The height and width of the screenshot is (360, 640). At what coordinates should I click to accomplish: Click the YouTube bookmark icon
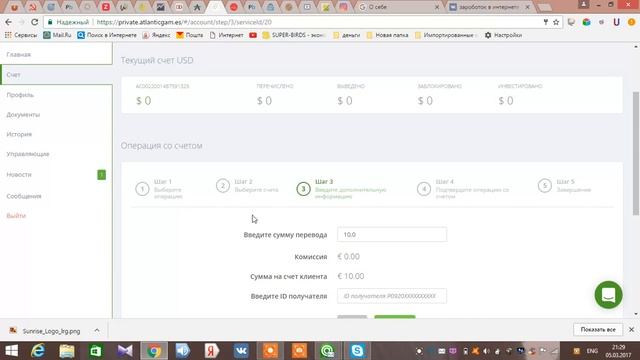[x=253, y=35]
